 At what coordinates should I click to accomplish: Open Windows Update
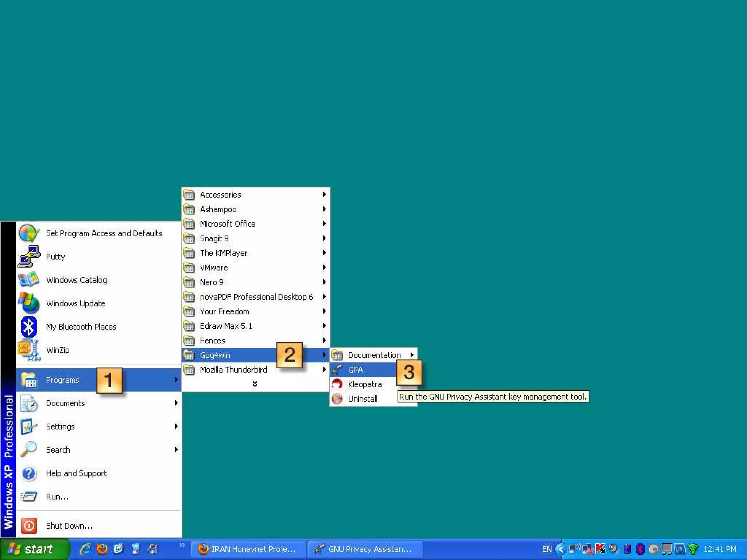(76, 303)
